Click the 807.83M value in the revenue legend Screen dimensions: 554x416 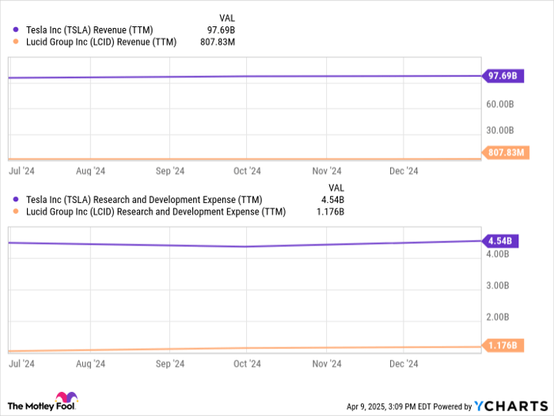click(218, 42)
